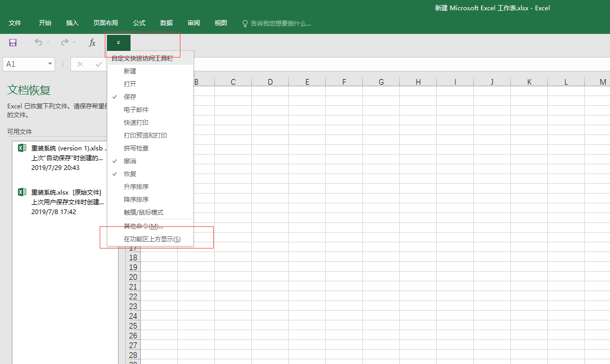
Task: Toggle 保存 option in quick access menu
Action: coord(150,97)
